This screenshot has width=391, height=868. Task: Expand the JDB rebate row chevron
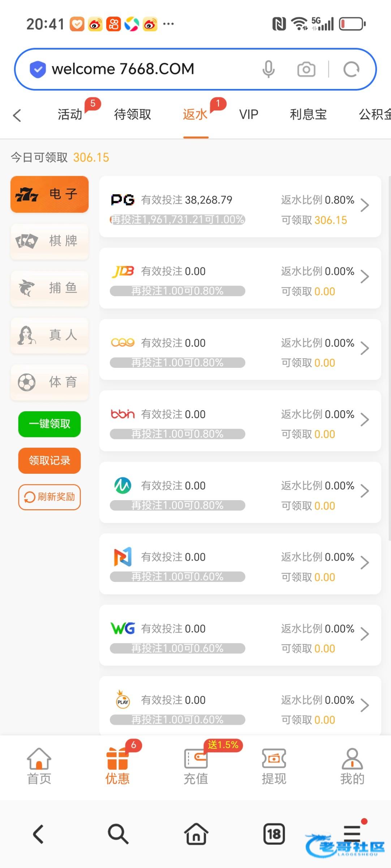pos(365,277)
